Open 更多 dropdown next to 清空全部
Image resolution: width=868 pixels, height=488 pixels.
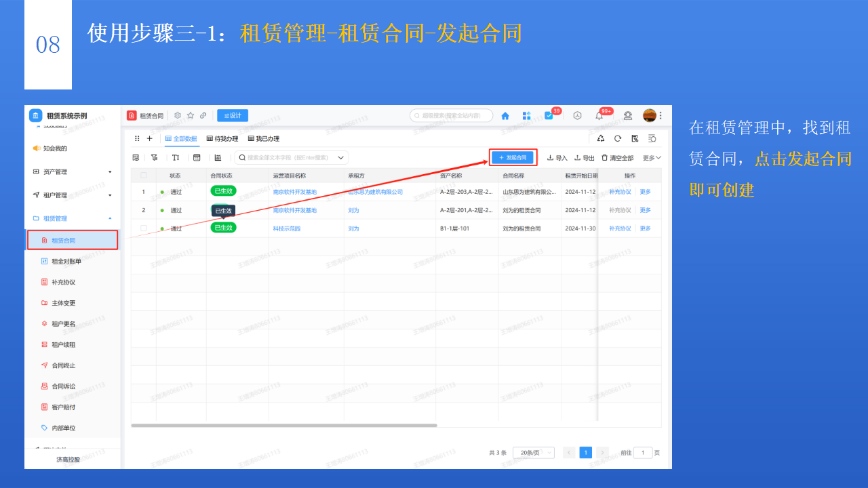click(648, 157)
